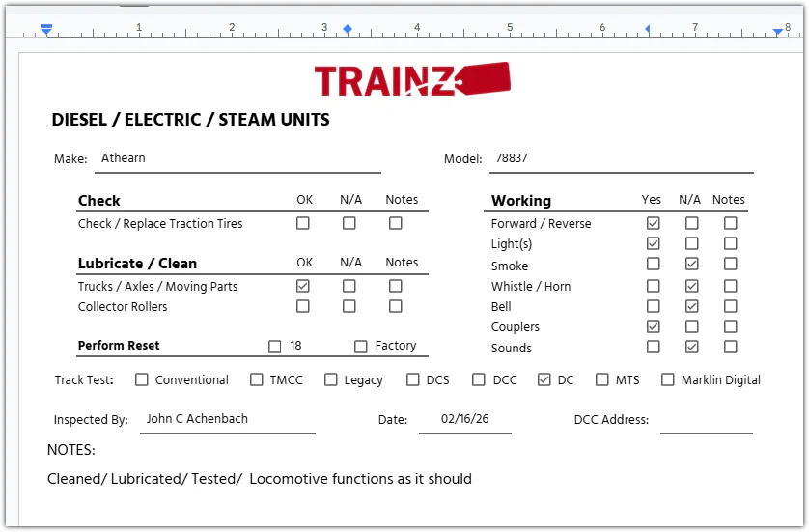This screenshot has height=532, width=809.
Task: Check Yes box for Bell
Action: point(654,306)
